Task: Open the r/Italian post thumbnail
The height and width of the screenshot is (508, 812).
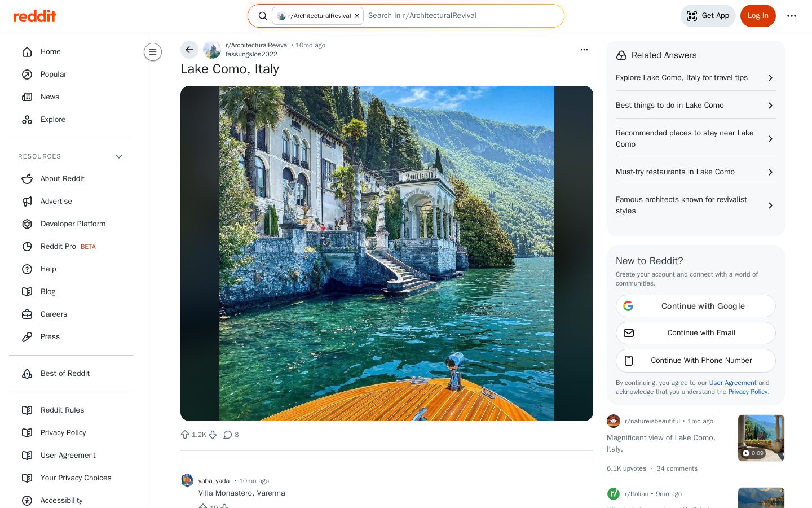Action: point(761,498)
